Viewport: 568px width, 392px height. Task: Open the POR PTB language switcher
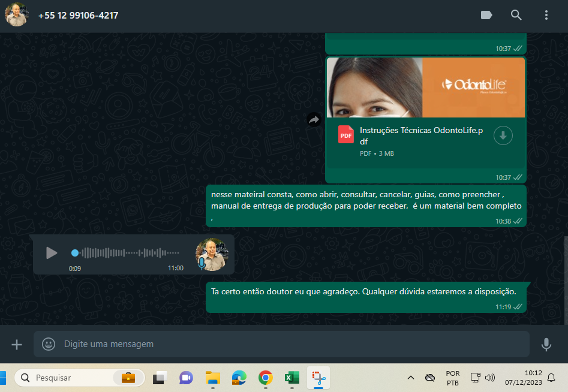pyautogui.click(x=453, y=378)
